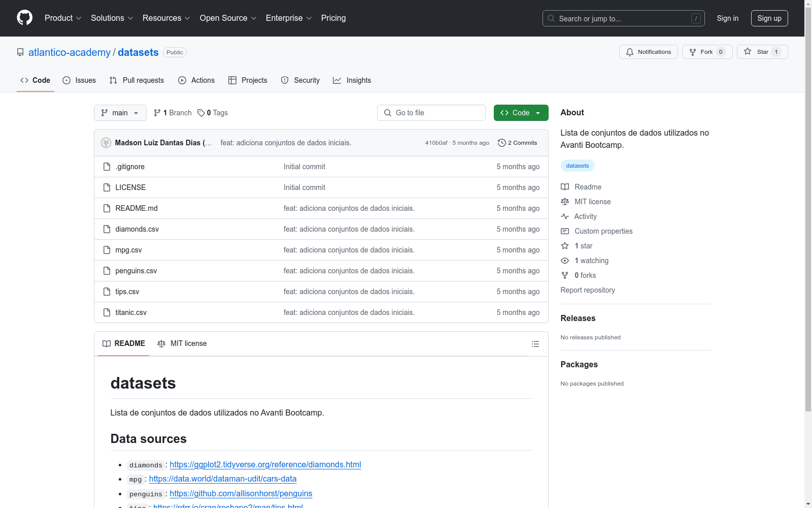Open the allisonhorst penguins GitHub link

(241, 493)
